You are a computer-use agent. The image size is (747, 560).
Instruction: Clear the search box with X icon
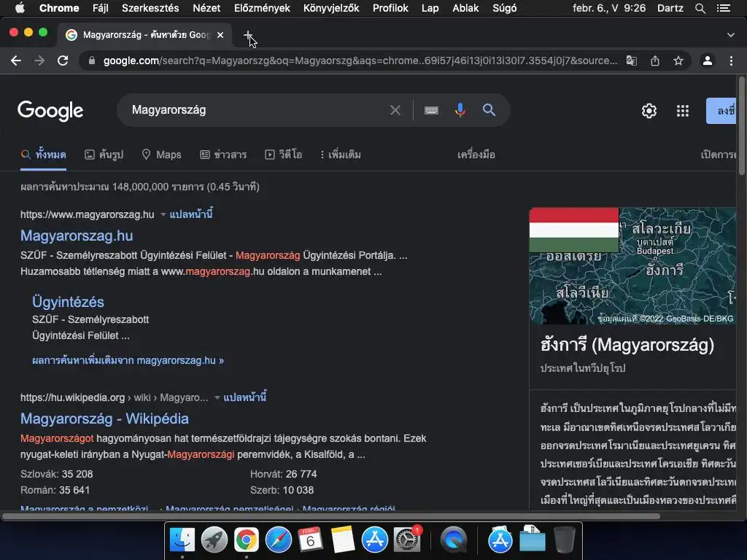tap(395, 110)
